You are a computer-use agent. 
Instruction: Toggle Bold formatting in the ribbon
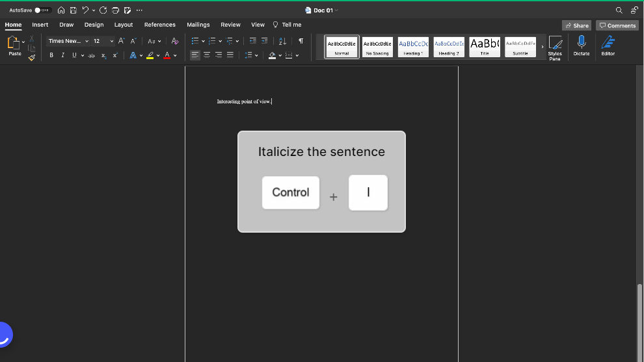51,55
